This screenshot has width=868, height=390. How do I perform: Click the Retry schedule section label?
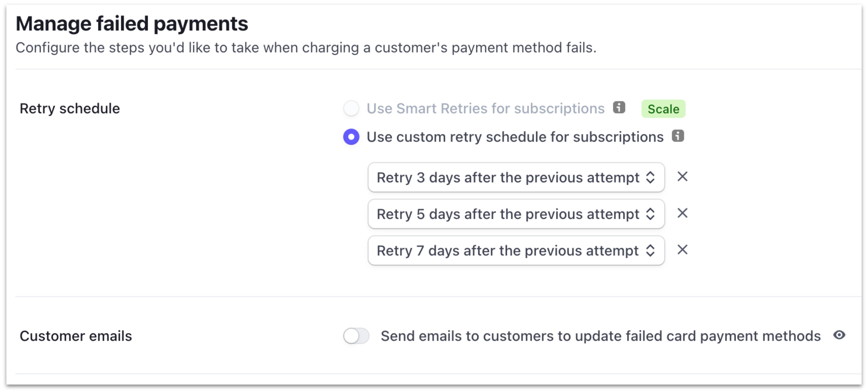coord(70,109)
